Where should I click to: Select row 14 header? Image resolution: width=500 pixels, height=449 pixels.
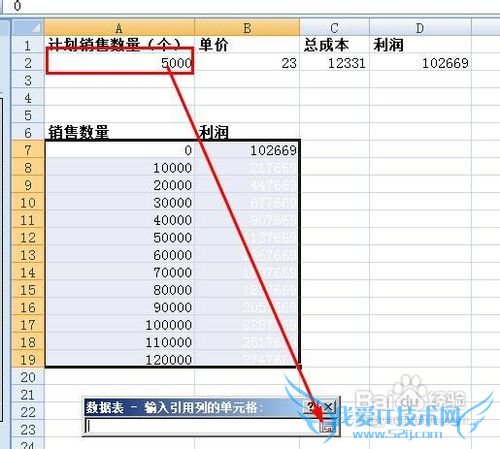pyautogui.click(x=28, y=272)
